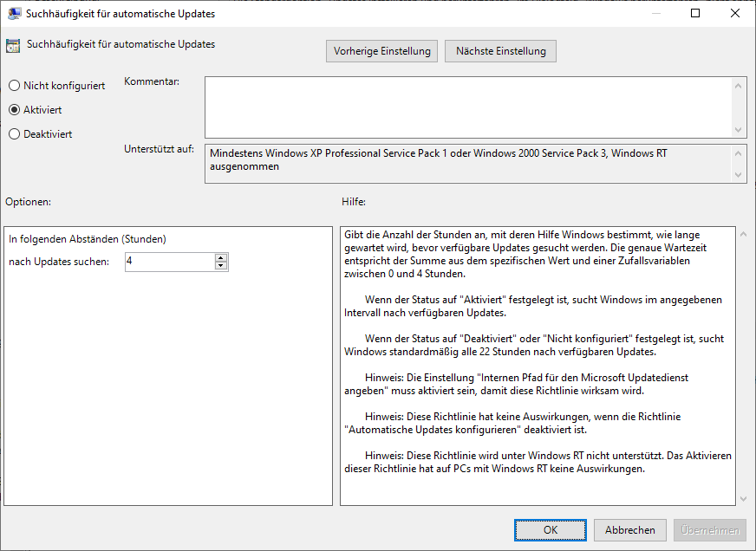The image size is (756, 551).
Task: Click the Übernehmen button
Action: pyautogui.click(x=710, y=530)
